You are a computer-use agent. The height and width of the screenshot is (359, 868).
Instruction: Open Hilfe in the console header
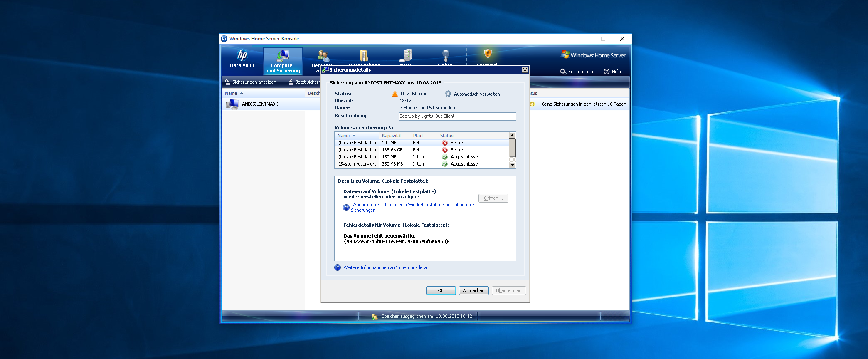pyautogui.click(x=612, y=72)
